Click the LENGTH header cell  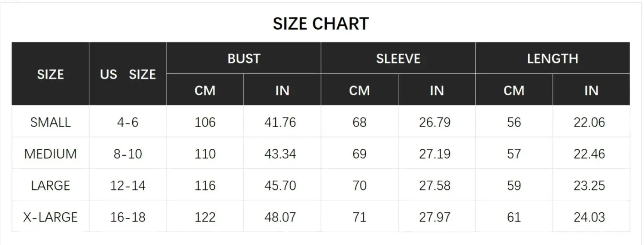pyautogui.click(x=553, y=58)
